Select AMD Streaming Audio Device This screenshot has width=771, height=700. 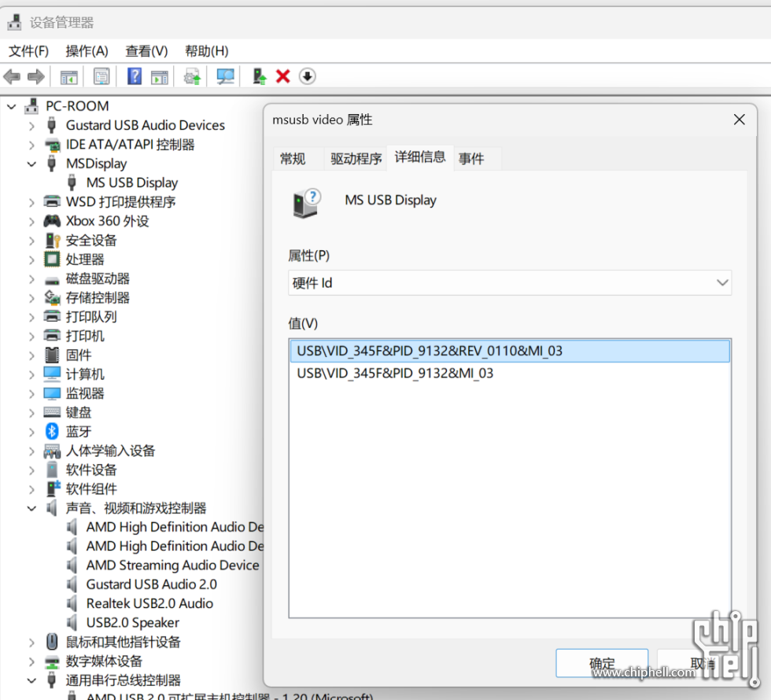click(x=172, y=566)
